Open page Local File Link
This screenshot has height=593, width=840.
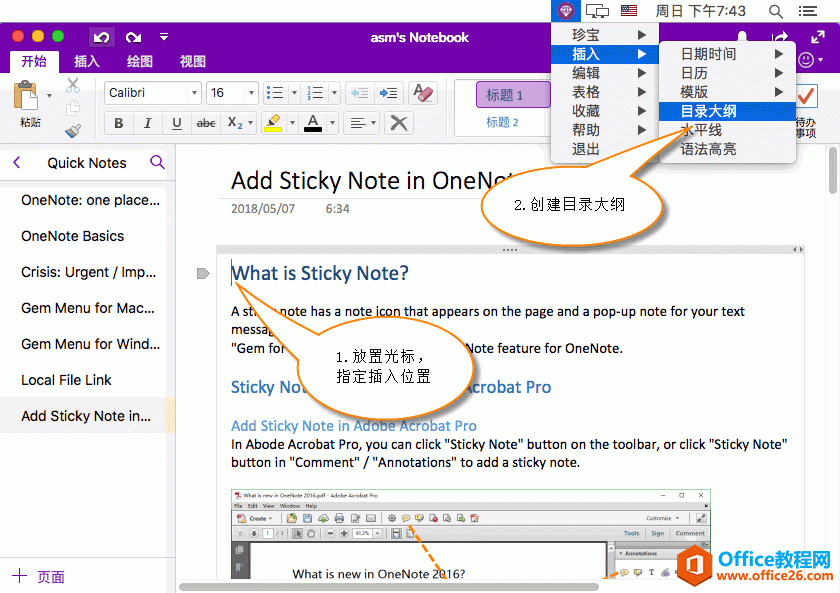[66, 380]
